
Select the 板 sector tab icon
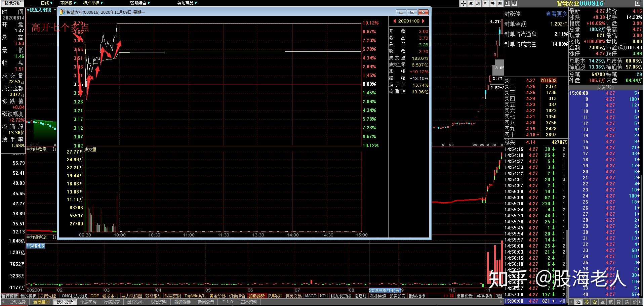pyautogui.click(x=611, y=302)
